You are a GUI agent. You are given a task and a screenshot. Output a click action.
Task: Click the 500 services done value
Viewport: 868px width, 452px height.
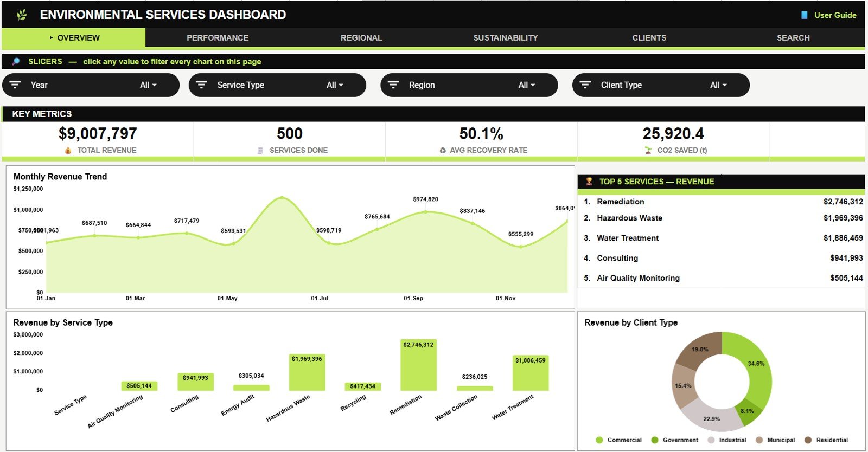(290, 133)
